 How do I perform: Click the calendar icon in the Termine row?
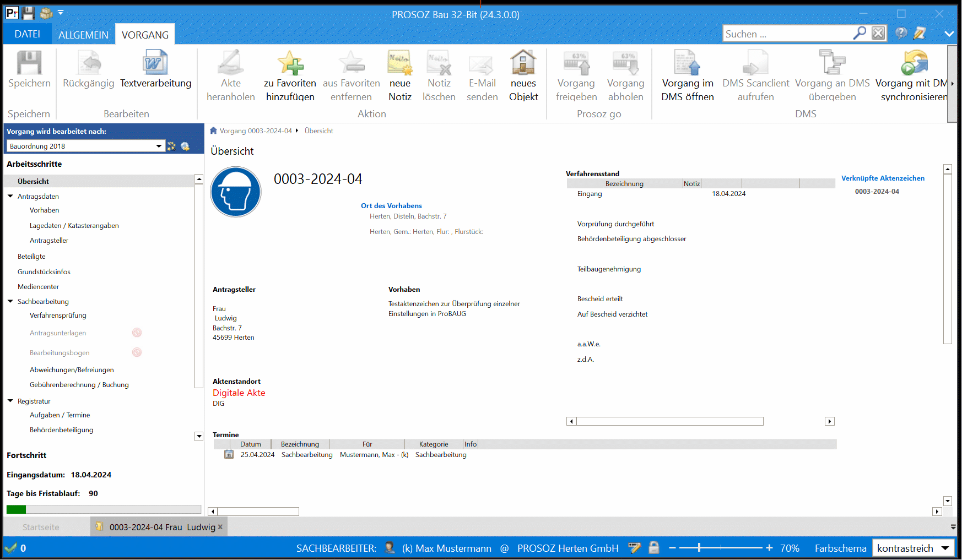pos(229,455)
